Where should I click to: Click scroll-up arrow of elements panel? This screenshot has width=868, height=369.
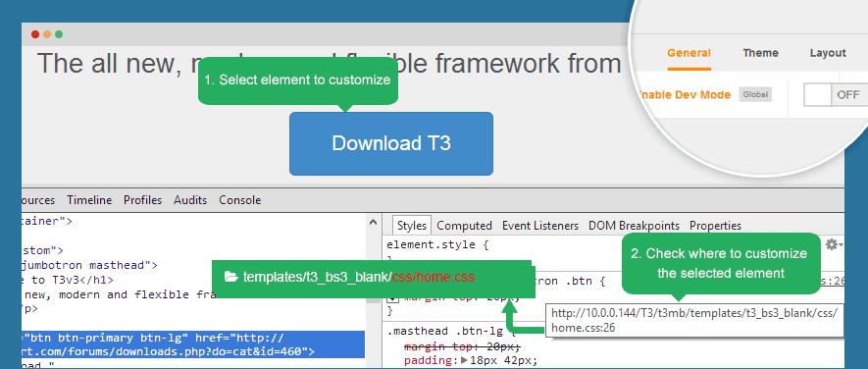tap(374, 222)
